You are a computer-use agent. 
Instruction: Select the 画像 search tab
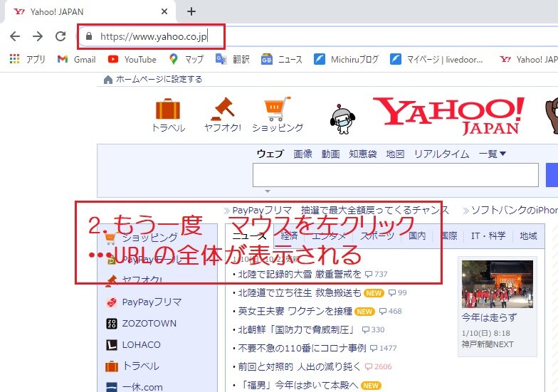303,154
